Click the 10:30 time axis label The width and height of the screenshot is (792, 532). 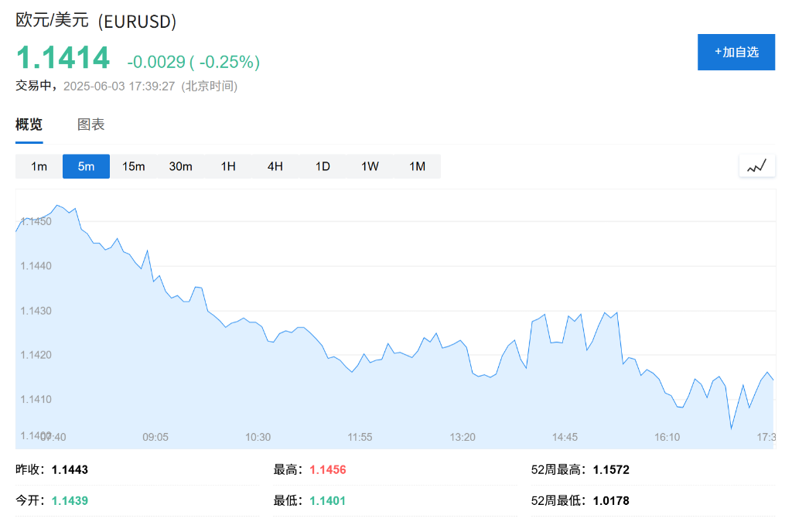click(258, 437)
